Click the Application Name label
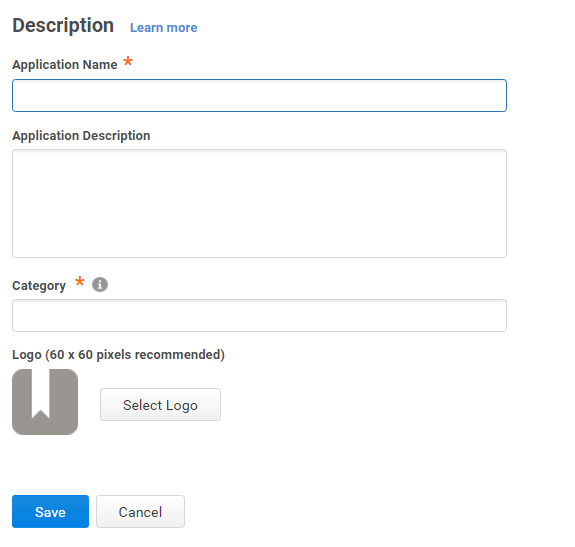Image resolution: width=575 pixels, height=547 pixels. pos(65,65)
